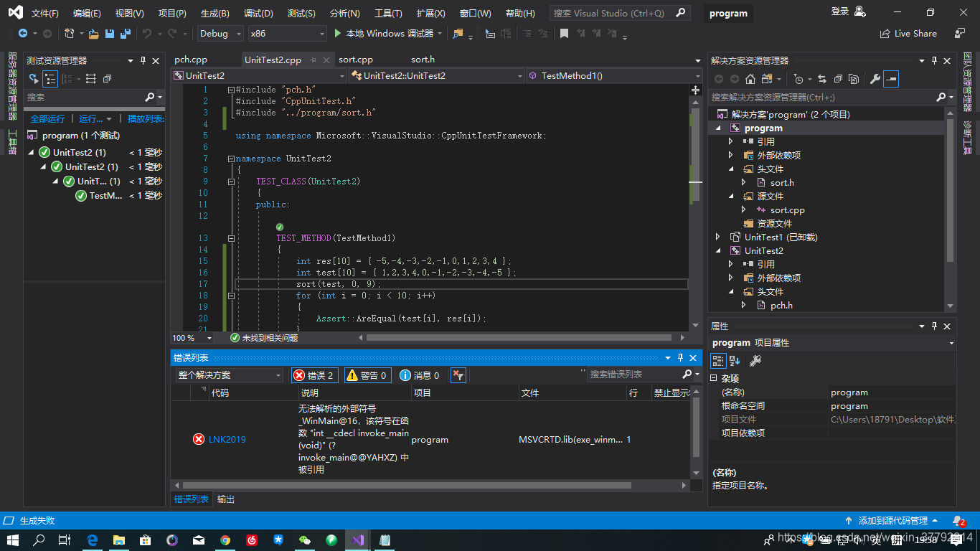Open the 测试(S) Test menu
Image resolution: width=980 pixels, height=551 pixels.
tap(301, 13)
